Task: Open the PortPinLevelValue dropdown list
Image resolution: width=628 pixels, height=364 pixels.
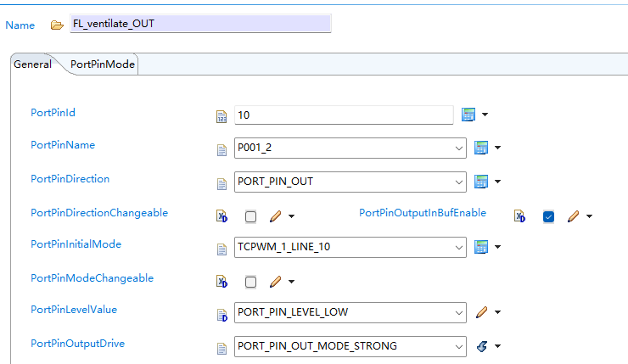Action: click(x=350, y=312)
